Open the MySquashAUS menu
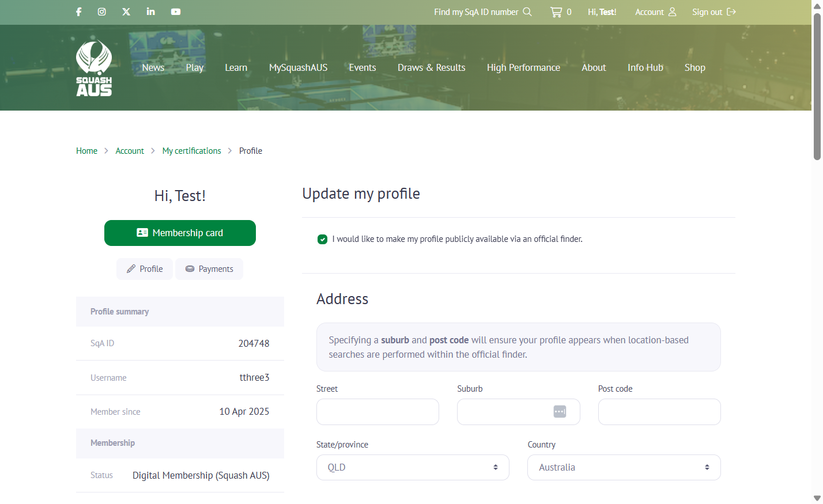Viewport: 823px width, 504px height. 299,67
